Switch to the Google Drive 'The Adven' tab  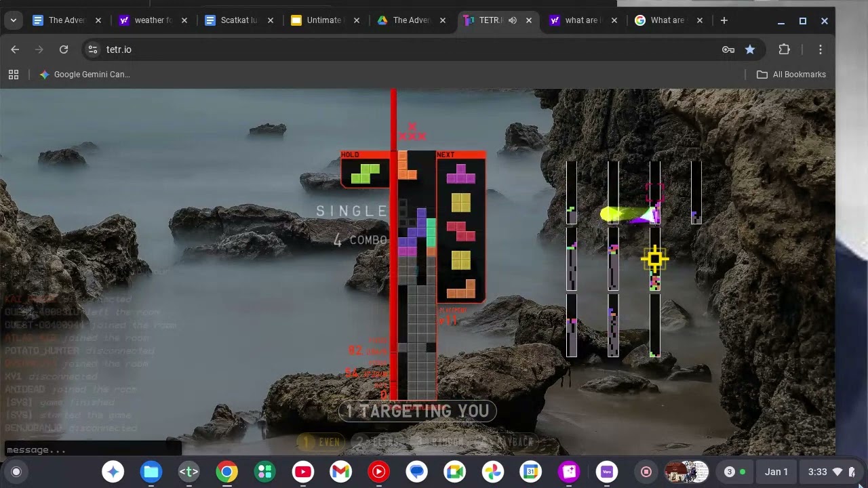[x=412, y=20]
